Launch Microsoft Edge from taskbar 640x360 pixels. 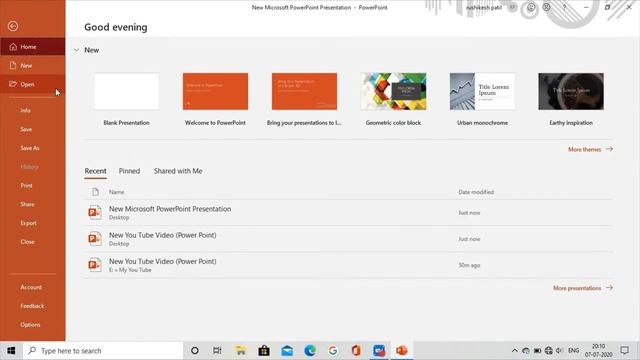tap(310, 351)
